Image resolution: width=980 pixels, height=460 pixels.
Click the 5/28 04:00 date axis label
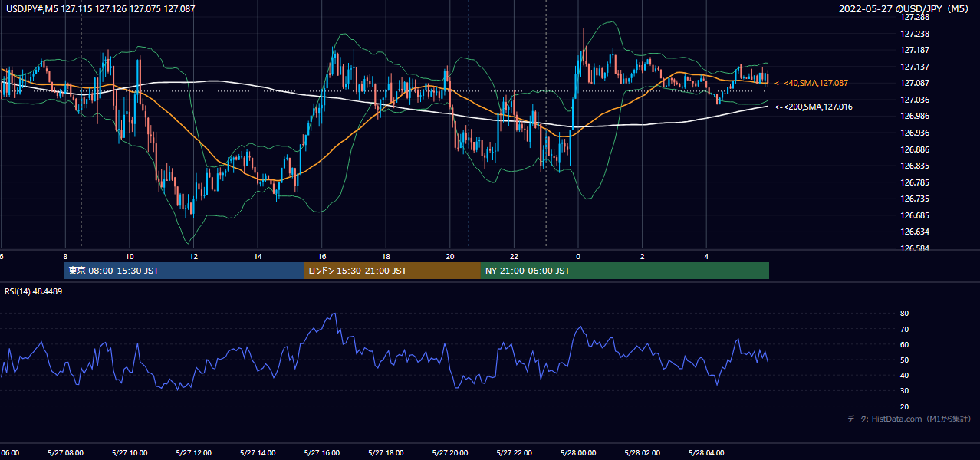[x=706, y=452]
